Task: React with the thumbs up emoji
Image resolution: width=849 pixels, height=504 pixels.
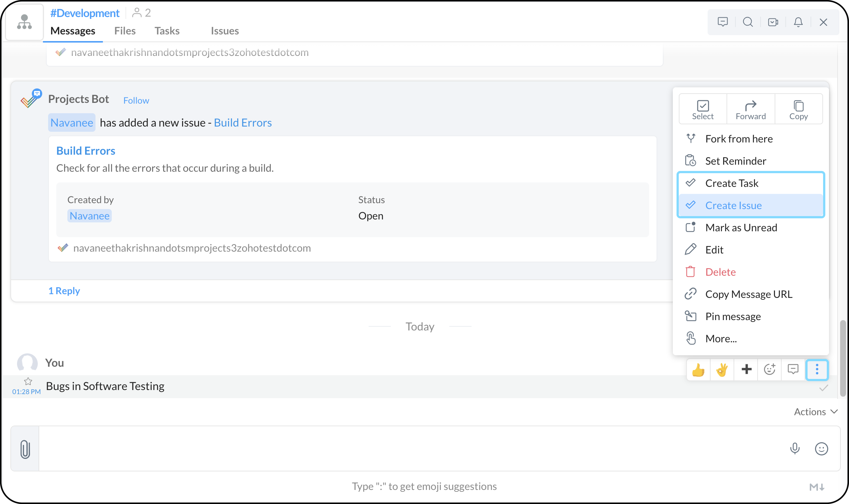Action: click(x=698, y=369)
